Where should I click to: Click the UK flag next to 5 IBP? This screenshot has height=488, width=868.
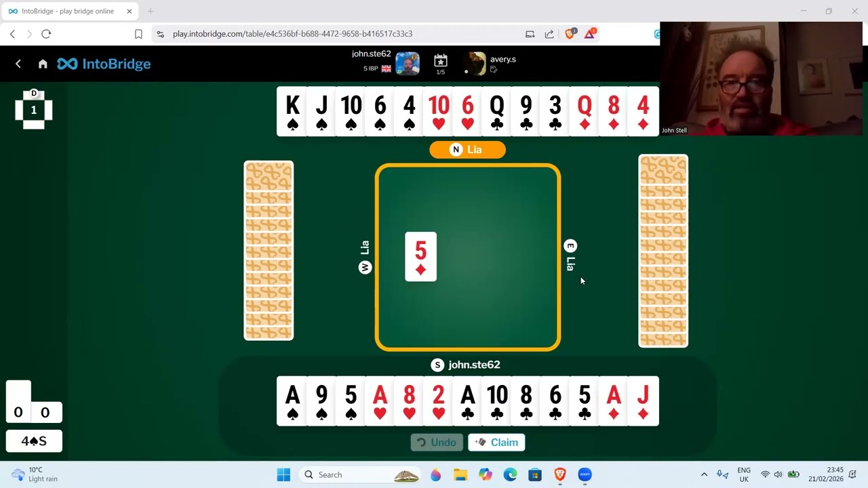click(387, 68)
